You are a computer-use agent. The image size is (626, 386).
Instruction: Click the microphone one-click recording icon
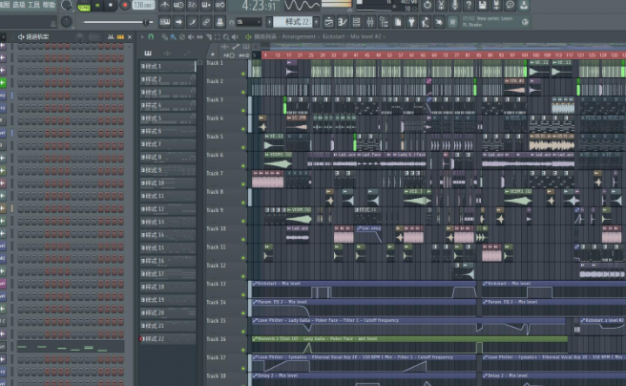(455, 5)
